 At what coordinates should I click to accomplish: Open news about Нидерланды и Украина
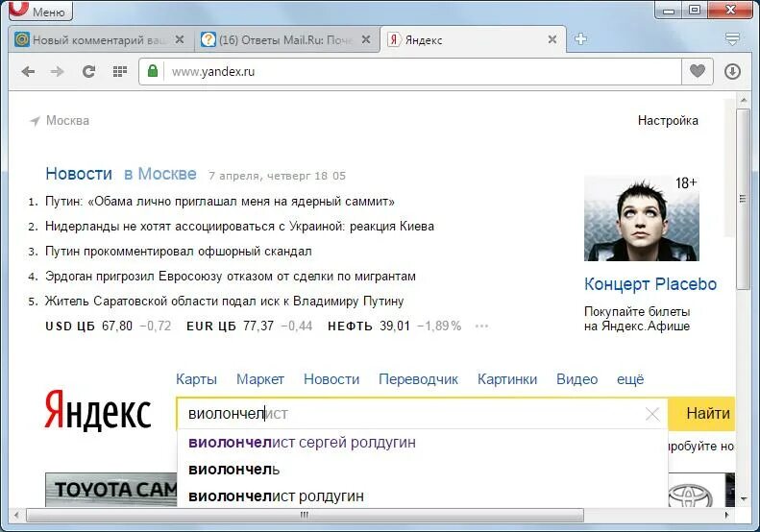coord(239,227)
